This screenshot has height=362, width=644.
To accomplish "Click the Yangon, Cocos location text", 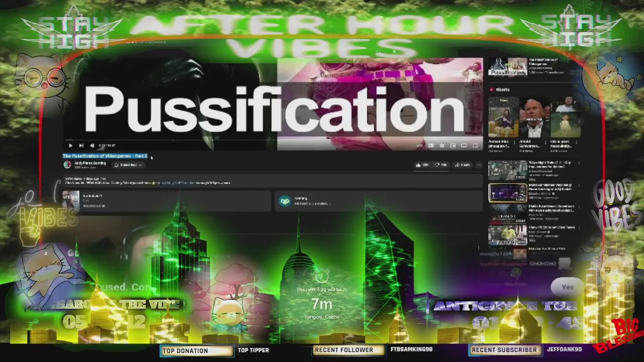I will click(x=321, y=317).
